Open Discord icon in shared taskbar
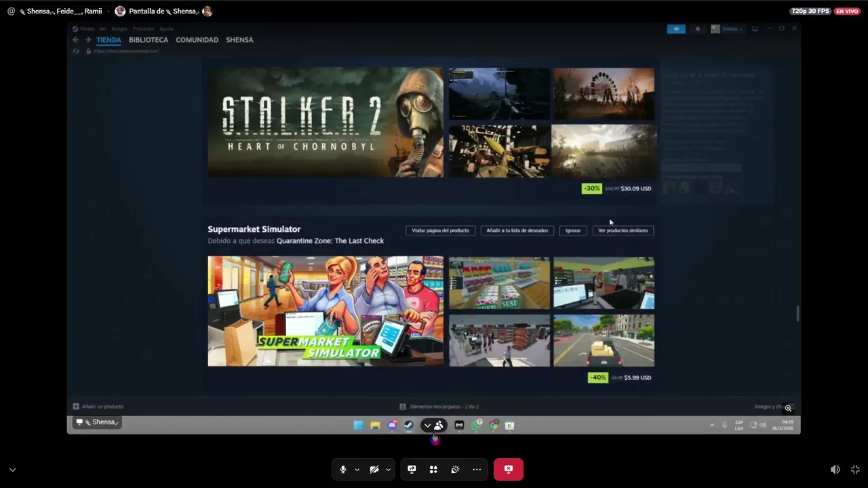This screenshot has height=488, width=868. point(392,426)
